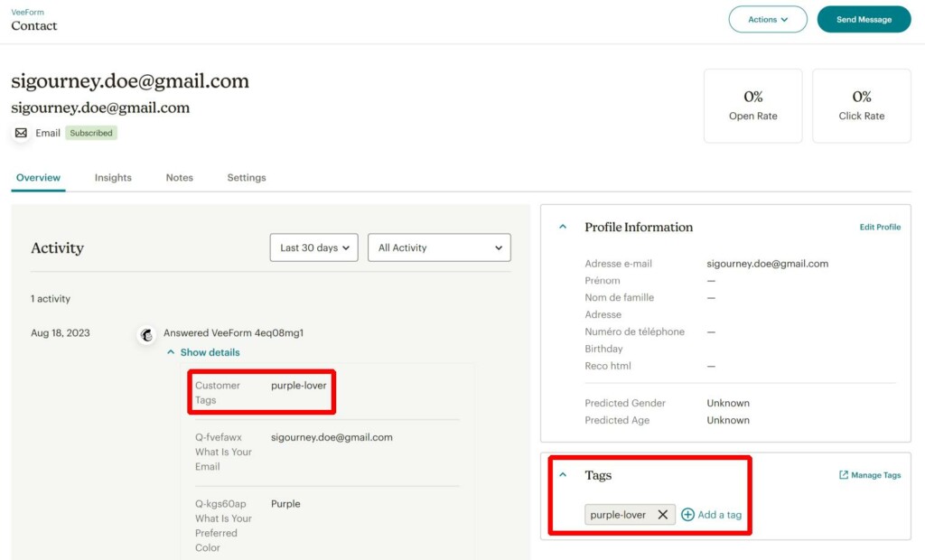This screenshot has width=925, height=560.
Task: Open the All Activity filter dropdown
Action: [439, 247]
